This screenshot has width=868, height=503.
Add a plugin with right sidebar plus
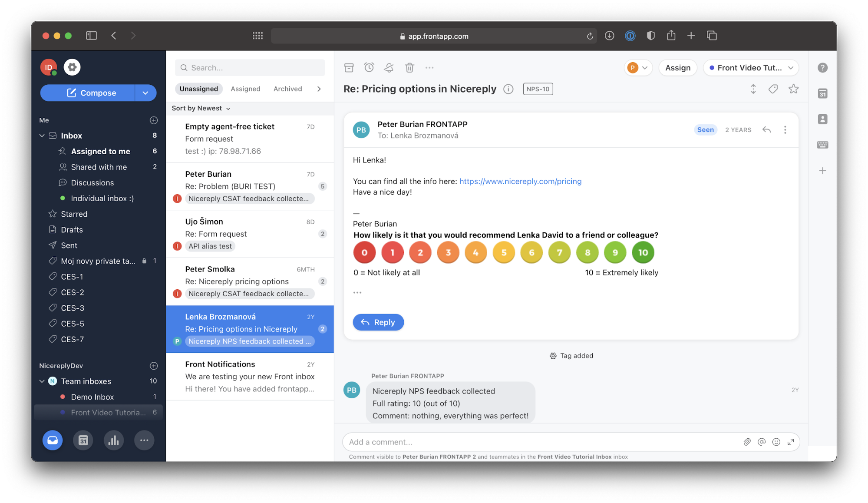coord(822,171)
